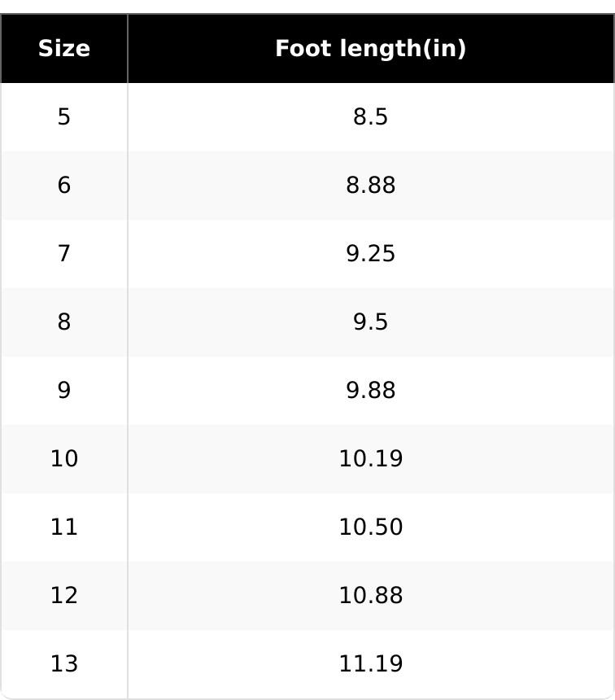615x700 pixels.
Task: Select the size 7 cell
Action: click(x=64, y=254)
